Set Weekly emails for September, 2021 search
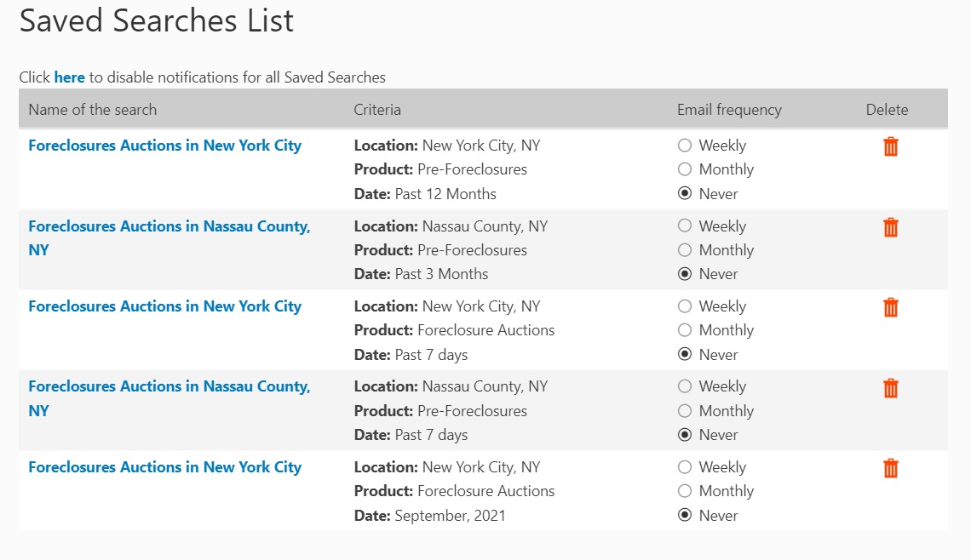The width and height of the screenshot is (971, 560). (685, 467)
